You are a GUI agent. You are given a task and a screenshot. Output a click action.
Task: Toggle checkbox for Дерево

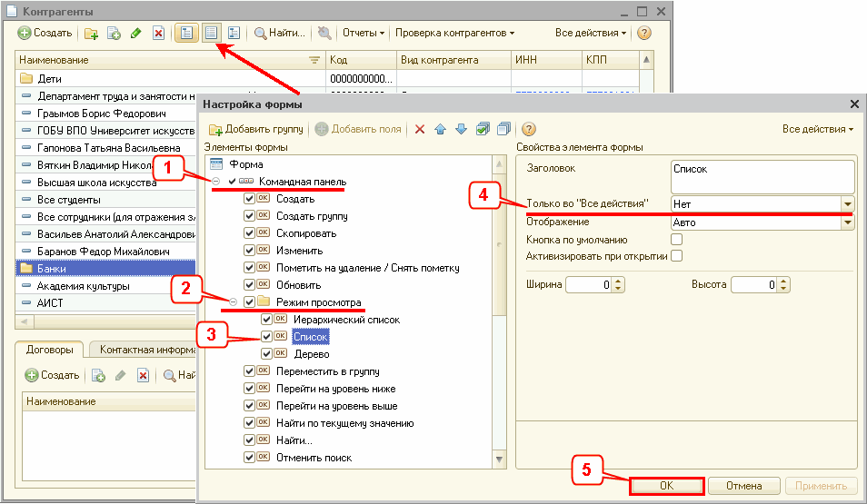[266, 353]
